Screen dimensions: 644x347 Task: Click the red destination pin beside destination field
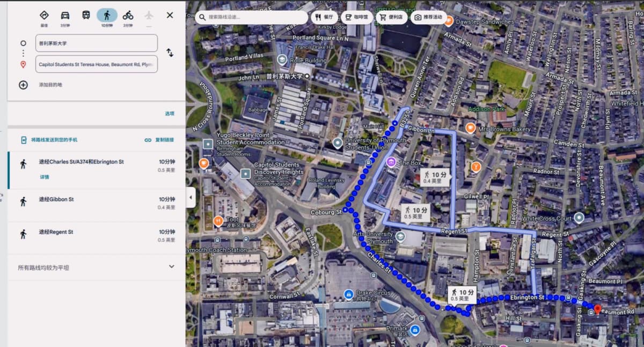pyautogui.click(x=23, y=64)
